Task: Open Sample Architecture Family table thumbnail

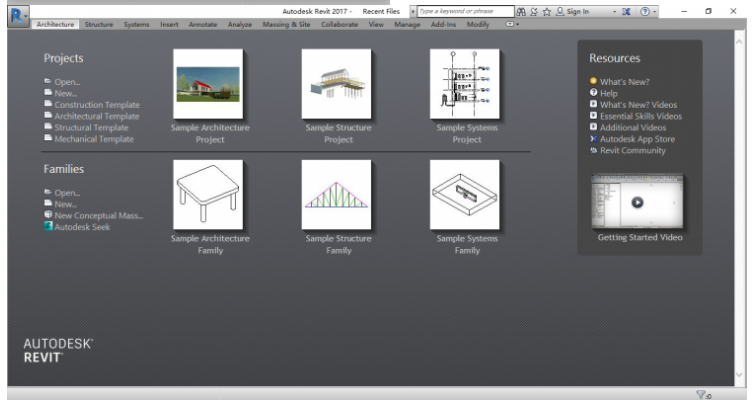Action: pos(208,195)
